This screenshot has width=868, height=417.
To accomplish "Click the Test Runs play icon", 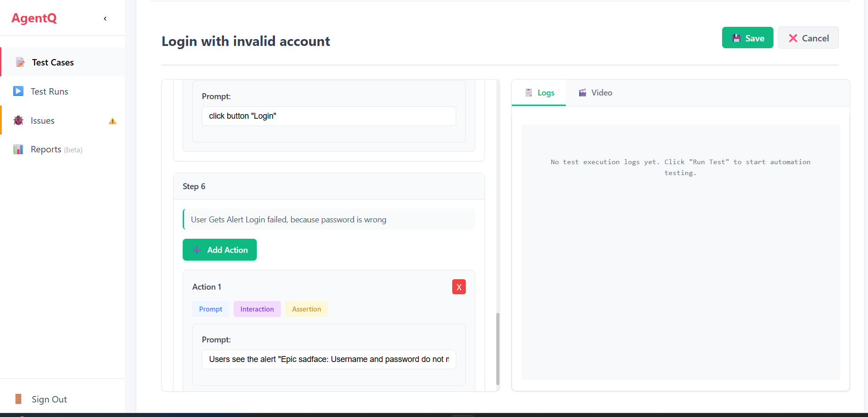I will point(19,91).
